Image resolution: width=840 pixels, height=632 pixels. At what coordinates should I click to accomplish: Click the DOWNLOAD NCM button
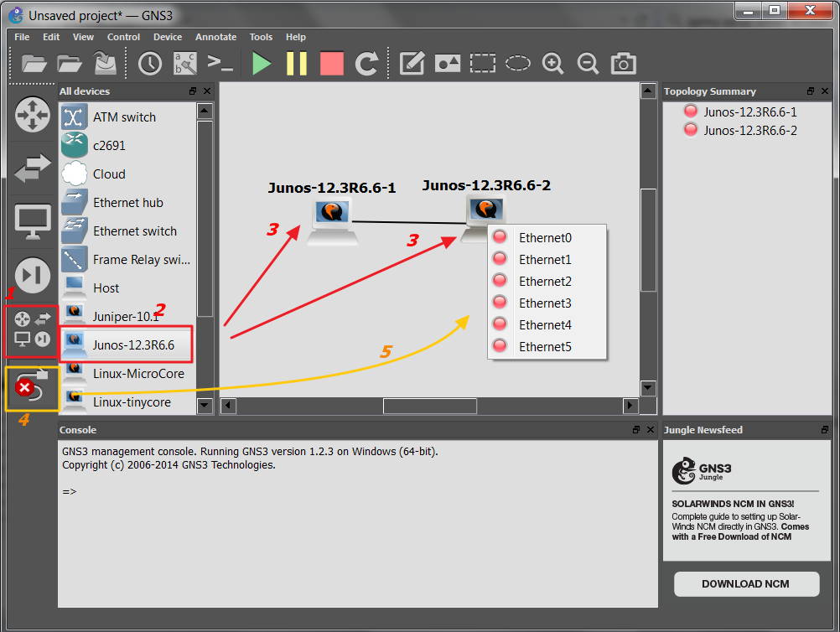[x=746, y=583]
